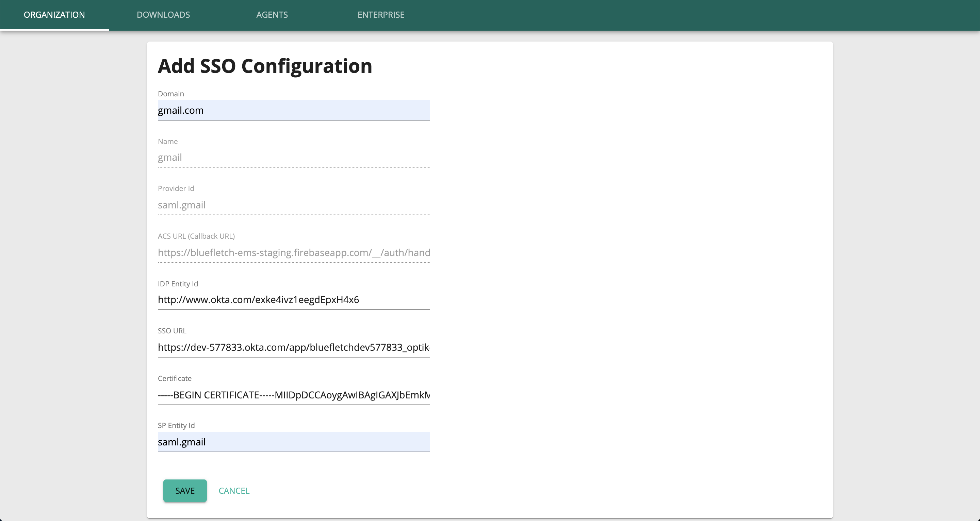This screenshot has width=980, height=521.
Task: Cancel adding the SSO configuration
Action: point(234,491)
